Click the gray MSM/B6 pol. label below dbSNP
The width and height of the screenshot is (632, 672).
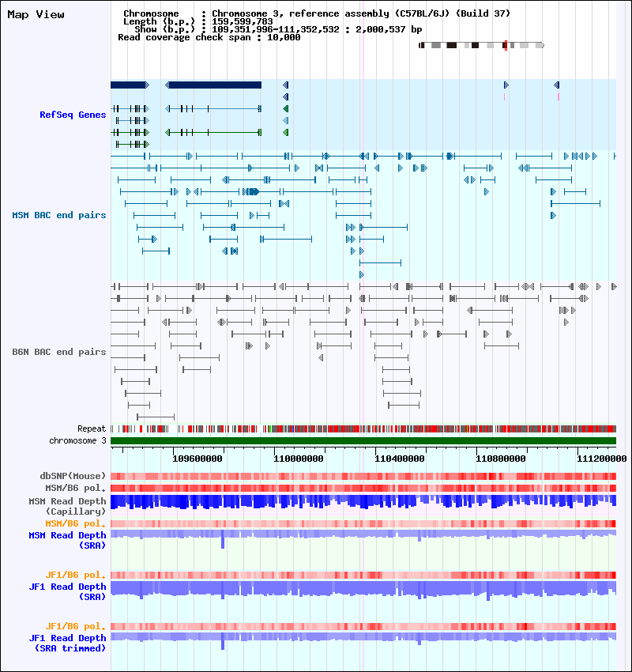[76, 488]
